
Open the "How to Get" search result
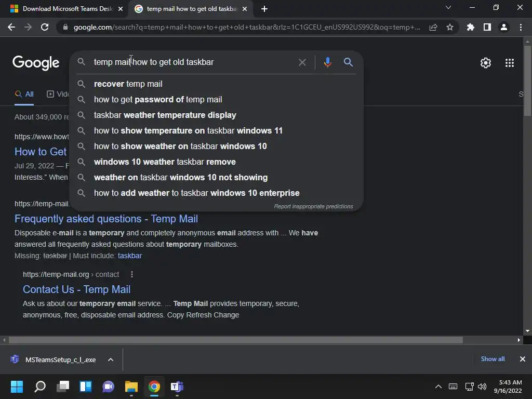coord(41,152)
